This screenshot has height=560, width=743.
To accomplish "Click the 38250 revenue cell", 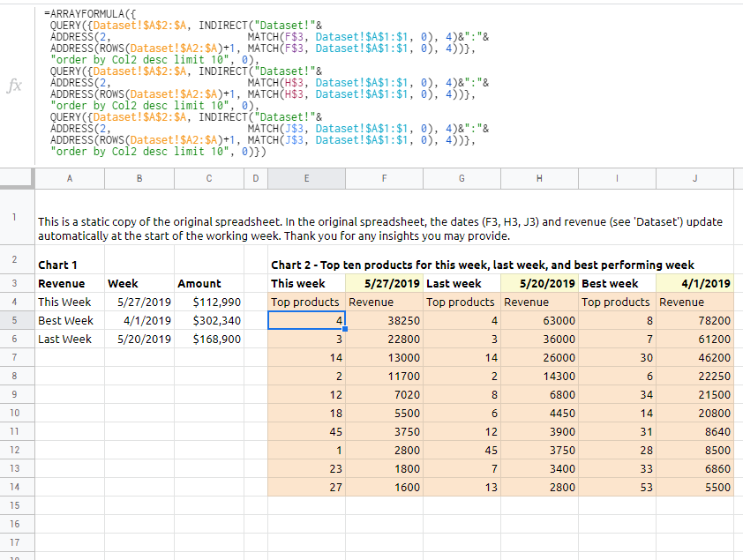I will coord(384,320).
